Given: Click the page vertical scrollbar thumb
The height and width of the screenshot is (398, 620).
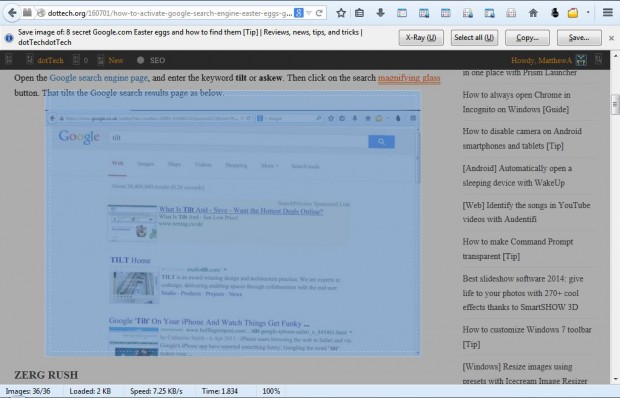Looking at the screenshot, I should (x=615, y=104).
